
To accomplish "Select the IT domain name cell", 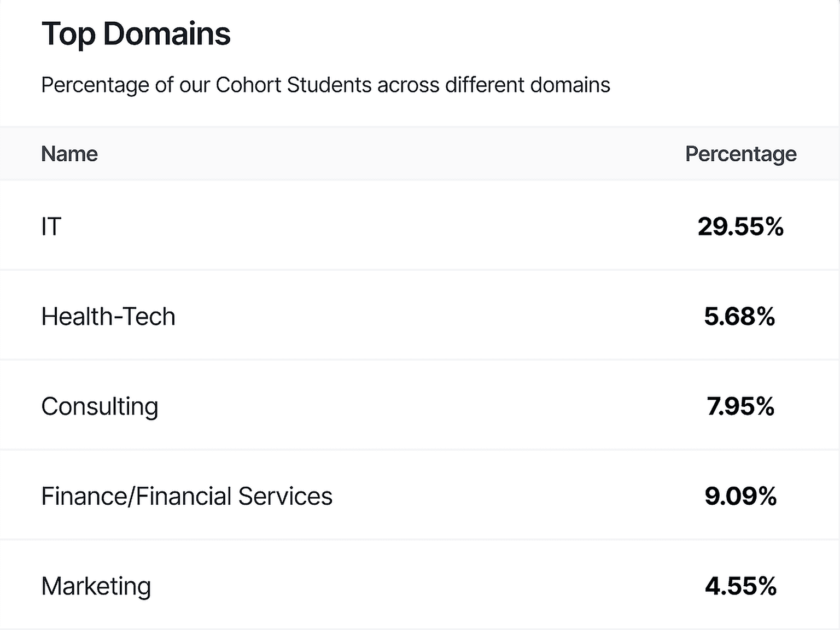I will point(51,226).
